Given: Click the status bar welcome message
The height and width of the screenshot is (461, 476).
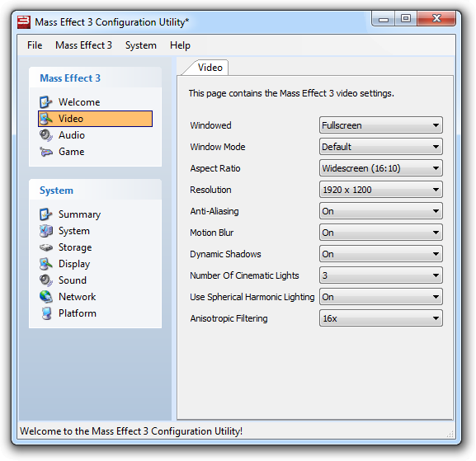Looking at the screenshot, I should click(x=131, y=431).
